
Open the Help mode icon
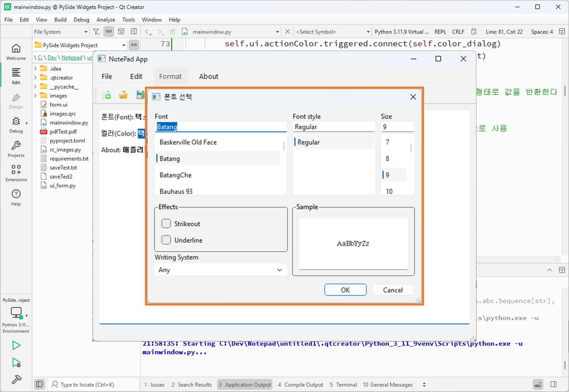(16, 198)
